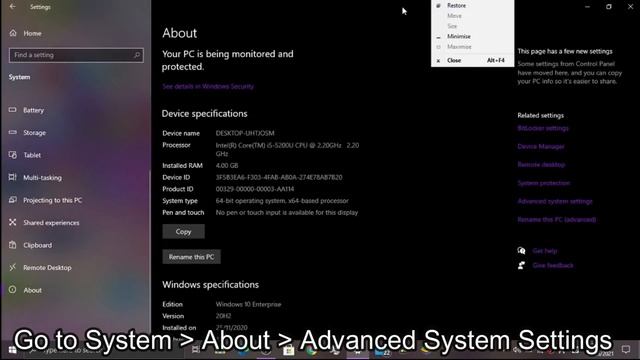This screenshot has height=360, width=640.
Task: Open Remote Desktop settings in sidebar
Action: click(40, 267)
